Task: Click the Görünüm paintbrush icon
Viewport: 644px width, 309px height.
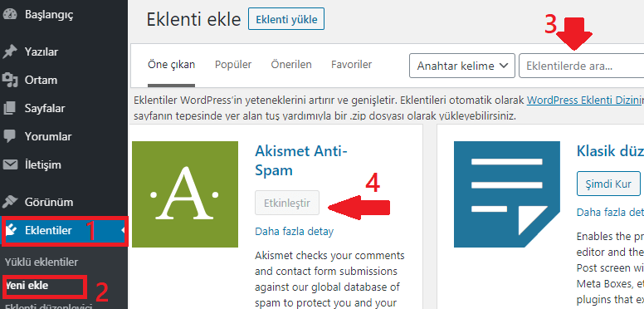Action: pyautogui.click(x=10, y=202)
